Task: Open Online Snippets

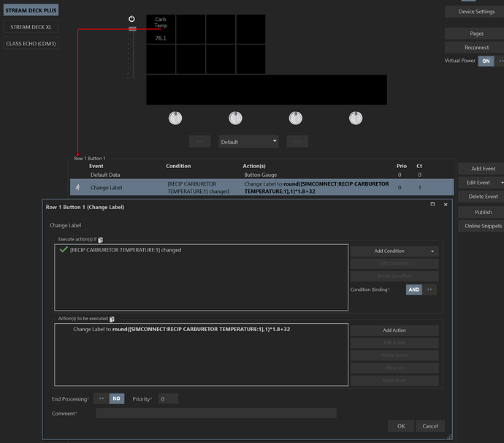Action: (x=483, y=226)
